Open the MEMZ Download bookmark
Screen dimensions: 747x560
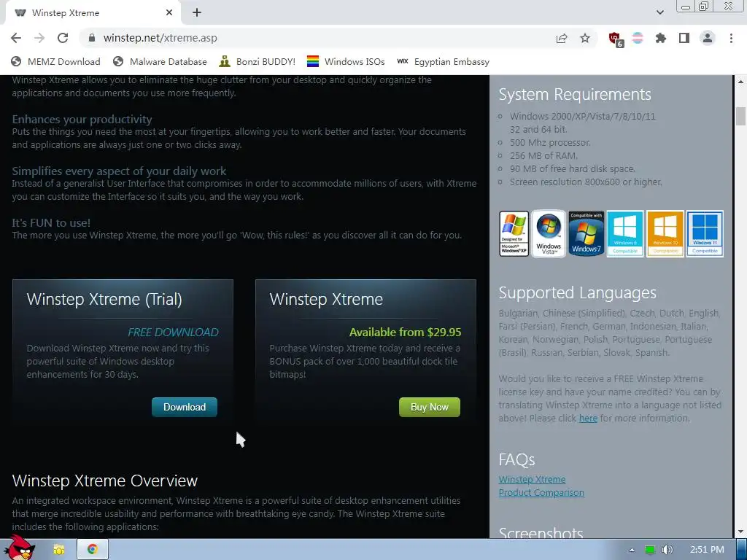(55, 61)
